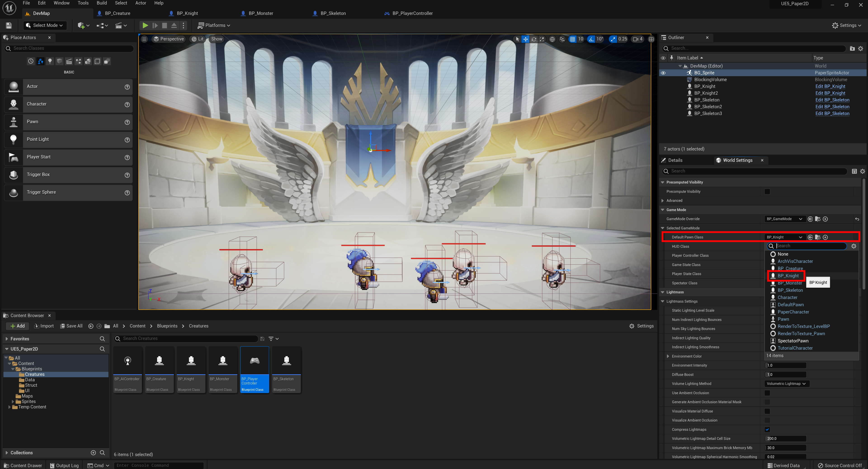
Task: Open the Output Log button
Action: click(64, 465)
